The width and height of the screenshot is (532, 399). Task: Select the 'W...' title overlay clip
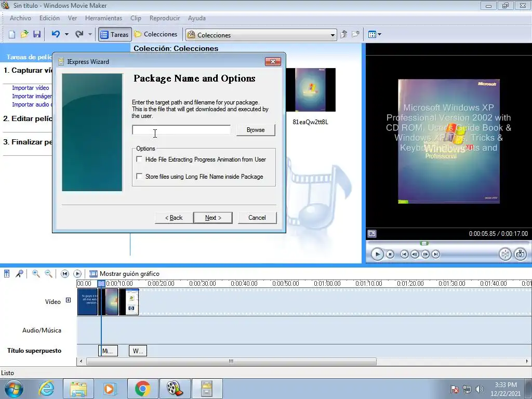point(138,351)
